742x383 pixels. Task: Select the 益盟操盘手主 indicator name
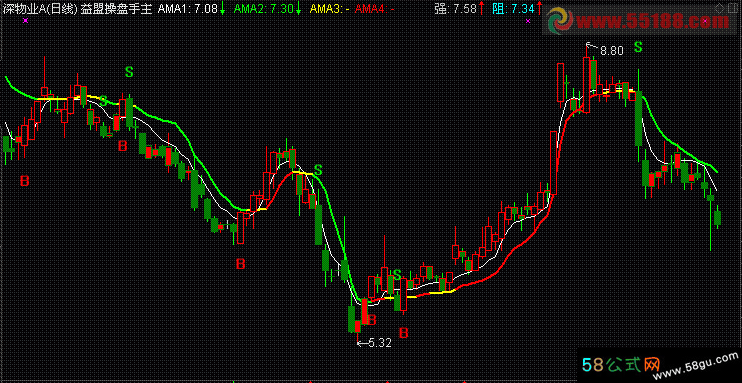[116, 8]
